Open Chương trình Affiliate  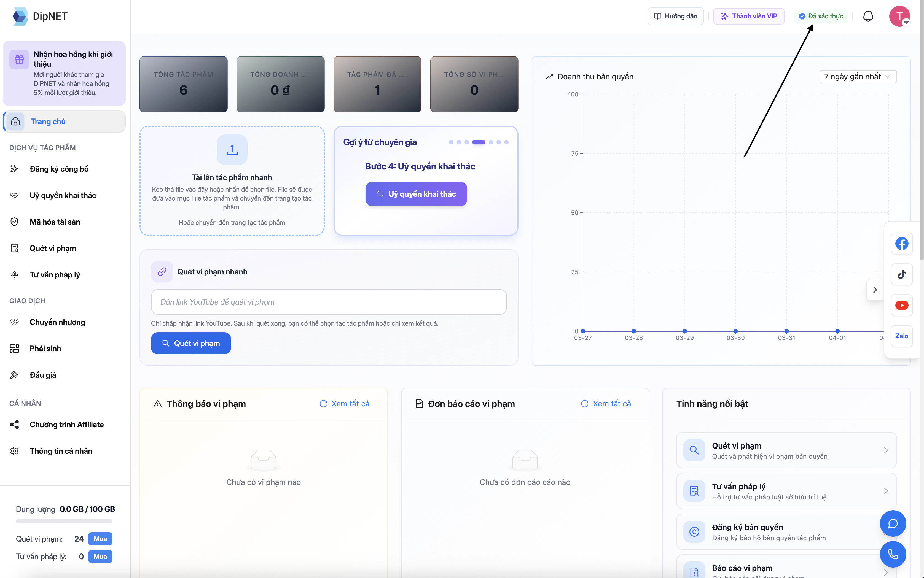click(64, 425)
